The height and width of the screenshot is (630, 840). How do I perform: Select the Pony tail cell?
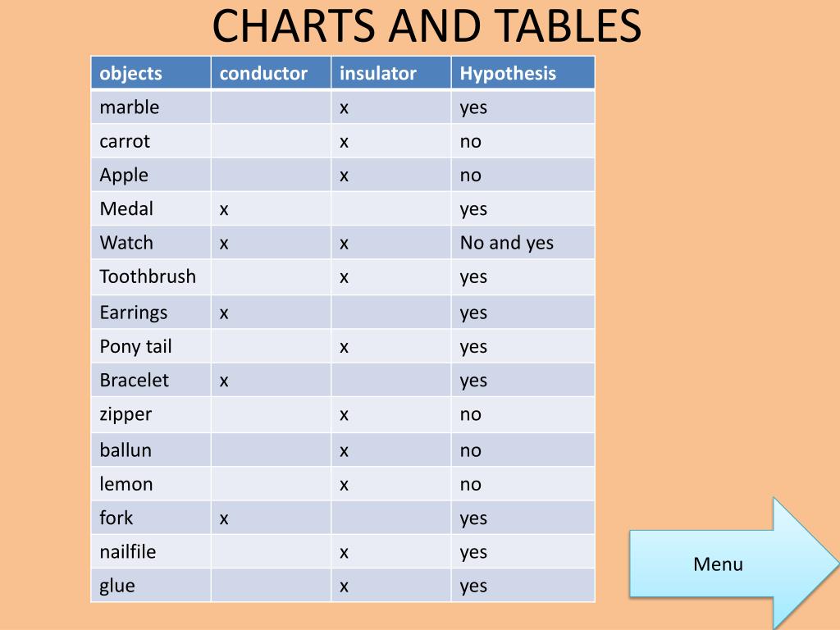pyautogui.click(x=151, y=346)
